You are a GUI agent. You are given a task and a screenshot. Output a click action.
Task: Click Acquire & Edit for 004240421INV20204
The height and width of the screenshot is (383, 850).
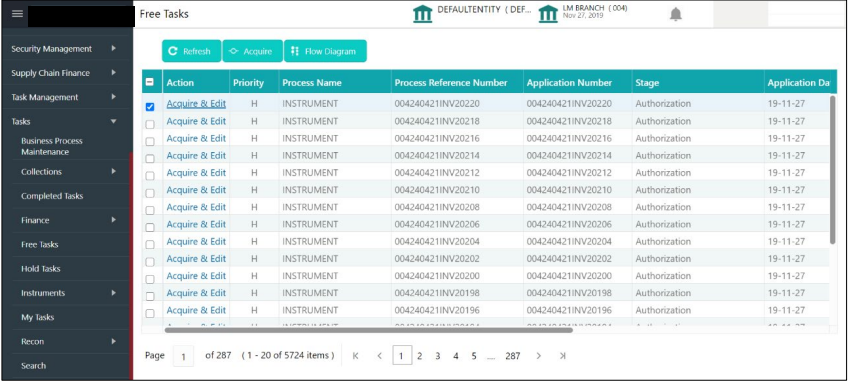click(196, 241)
